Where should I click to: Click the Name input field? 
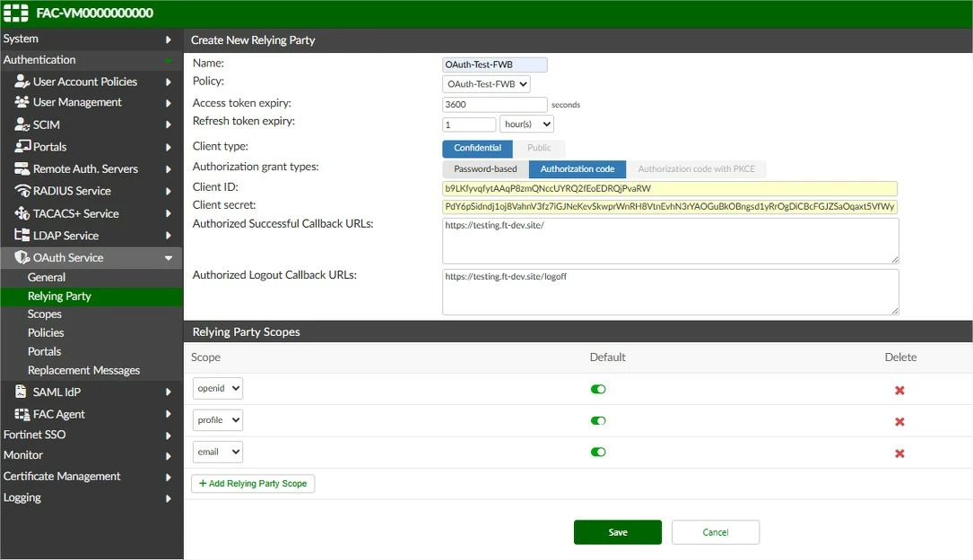(x=494, y=65)
